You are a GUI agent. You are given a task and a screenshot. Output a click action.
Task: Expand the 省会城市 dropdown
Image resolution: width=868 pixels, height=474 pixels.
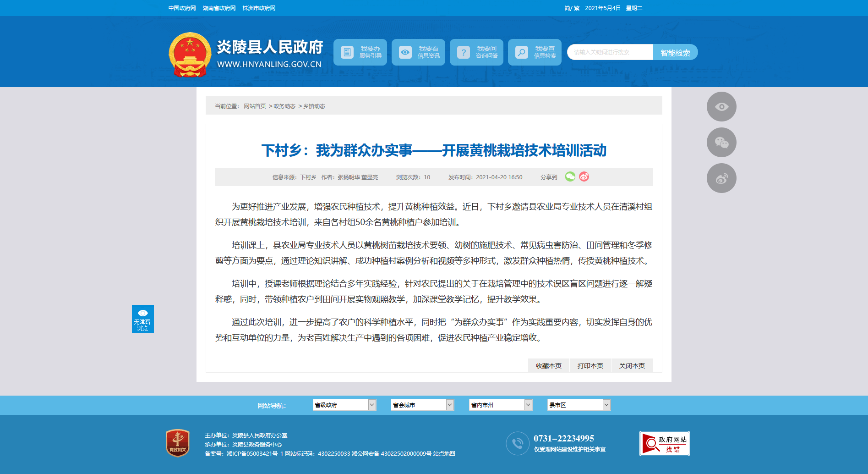[422, 405]
